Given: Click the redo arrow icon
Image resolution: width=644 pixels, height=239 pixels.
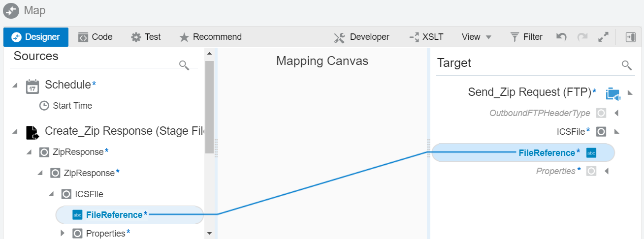Looking at the screenshot, I should 582,37.
